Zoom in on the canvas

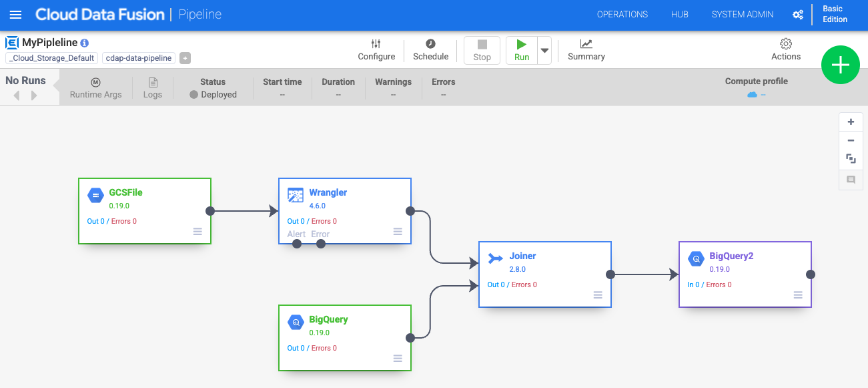851,122
